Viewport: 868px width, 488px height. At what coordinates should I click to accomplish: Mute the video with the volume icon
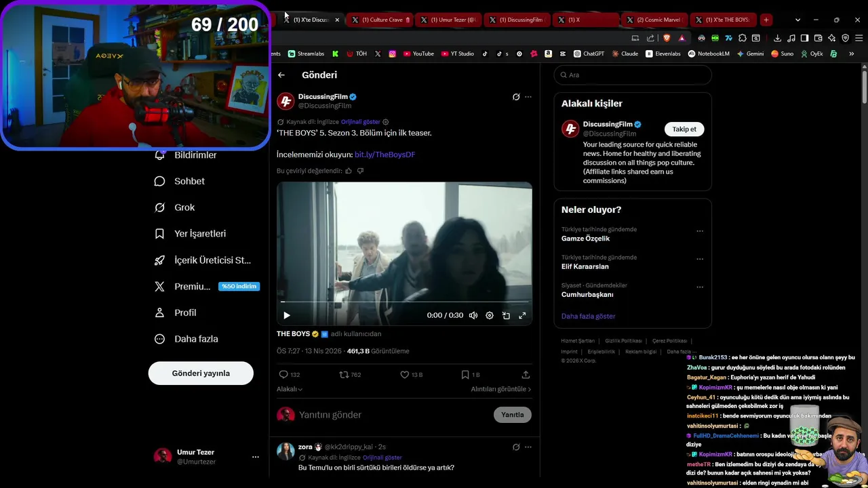tap(473, 315)
